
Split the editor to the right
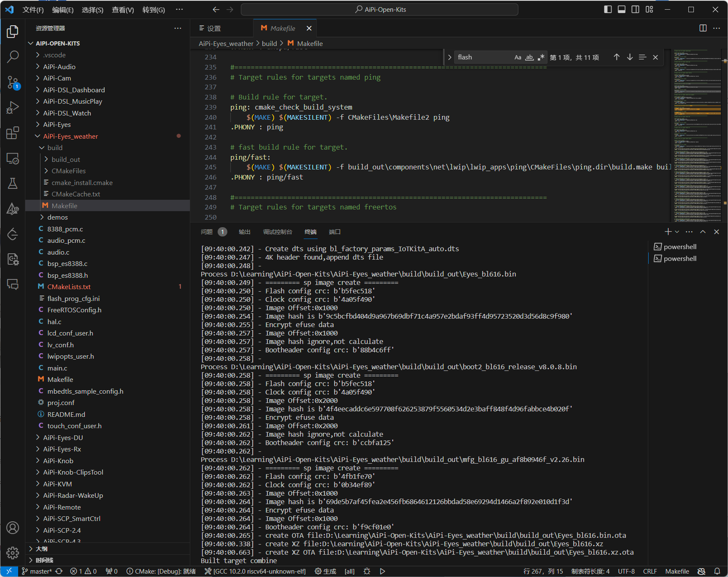[x=703, y=28]
